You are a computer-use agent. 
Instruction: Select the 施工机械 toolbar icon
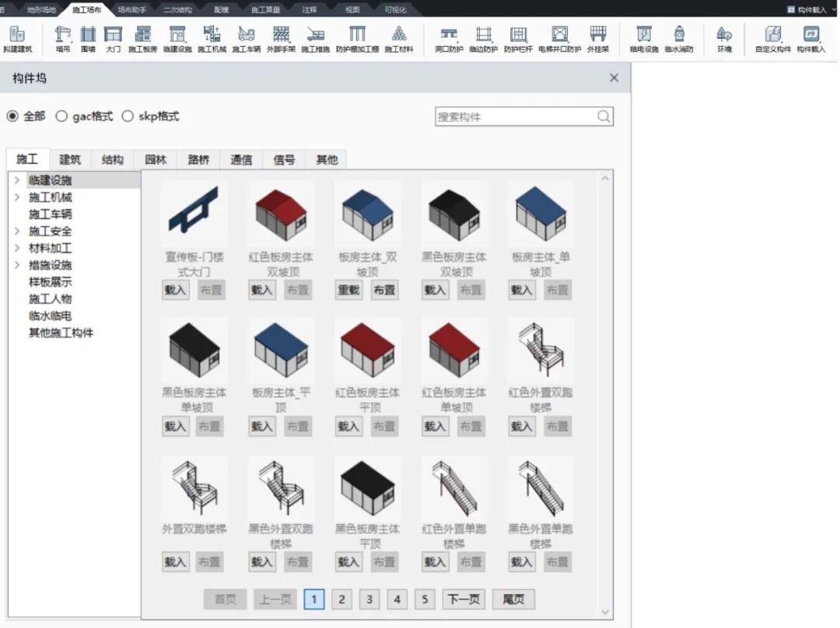click(212, 40)
